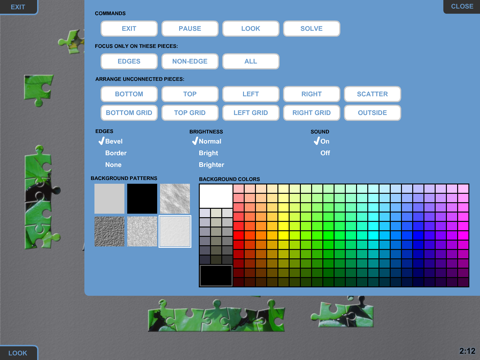Pick the large white background color swatch
The image size is (480, 360).
pyautogui.click(x=216, y=196)
